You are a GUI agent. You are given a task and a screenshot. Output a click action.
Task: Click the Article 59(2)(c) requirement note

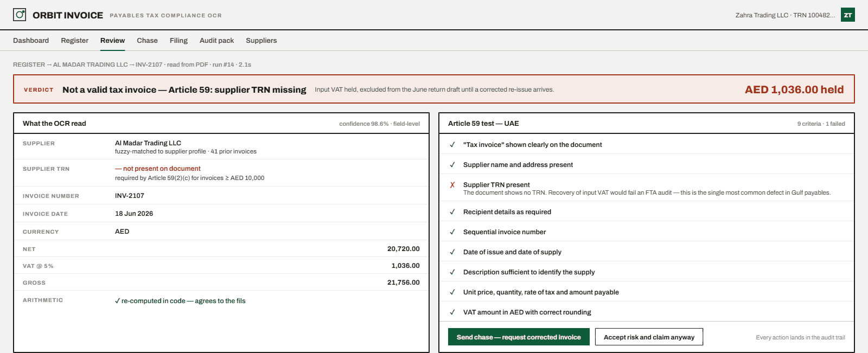point(190,178)
